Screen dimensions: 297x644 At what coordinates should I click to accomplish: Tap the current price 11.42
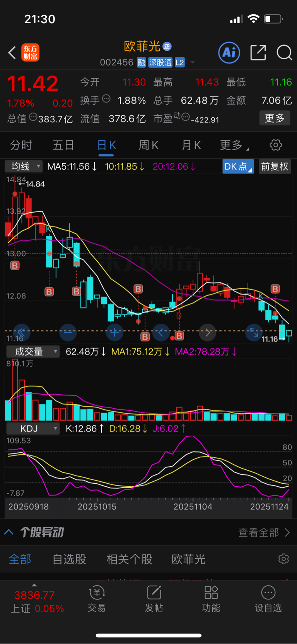click(33, 83)
